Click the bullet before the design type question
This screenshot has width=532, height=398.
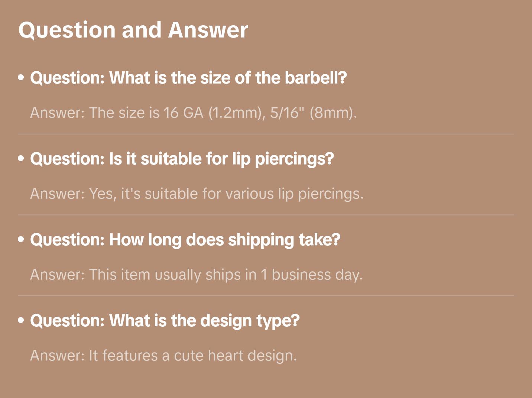tap(21, 320)
